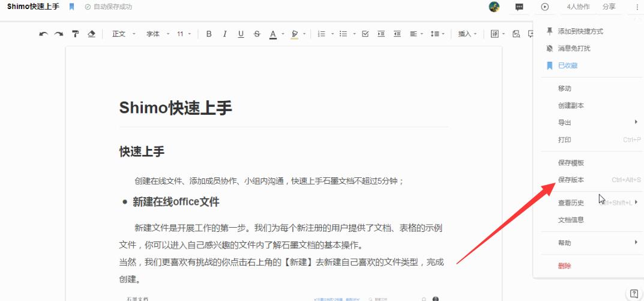Click the 分享 share button
The image size is (644, 301).
[x=609, y=7]
